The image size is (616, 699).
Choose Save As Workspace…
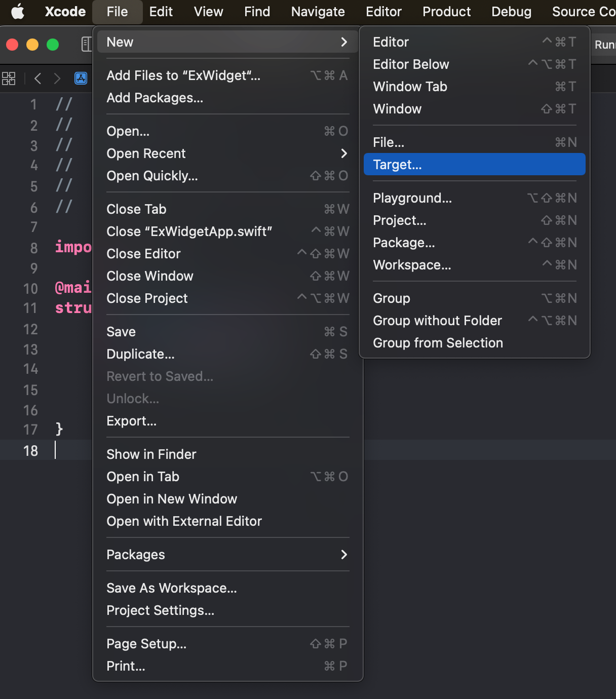[228, 588]
